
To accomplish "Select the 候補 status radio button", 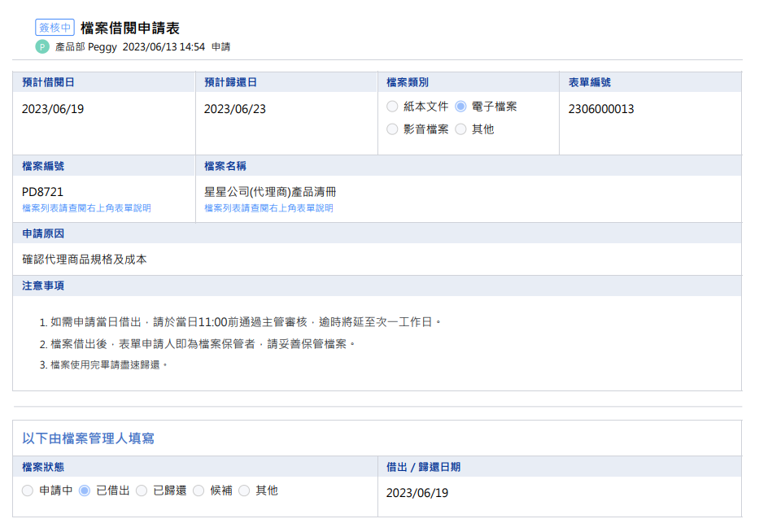I will [198, 491].
